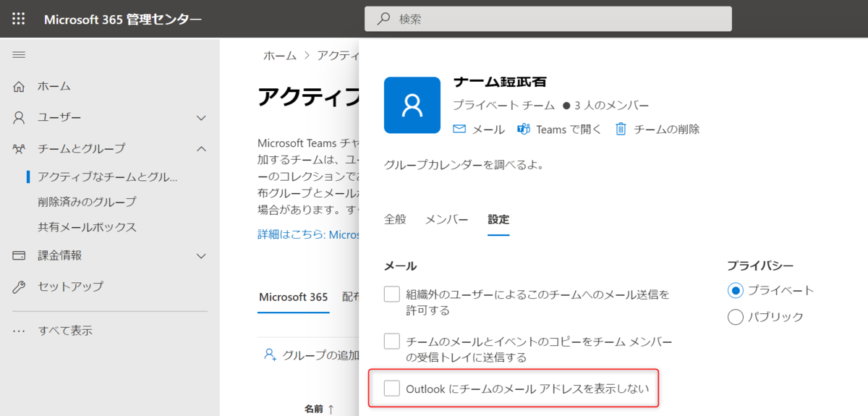This screenshot has width=868, height=416.
Task: Select the Microsoft 365 groups tab
Action: (294, 297)
